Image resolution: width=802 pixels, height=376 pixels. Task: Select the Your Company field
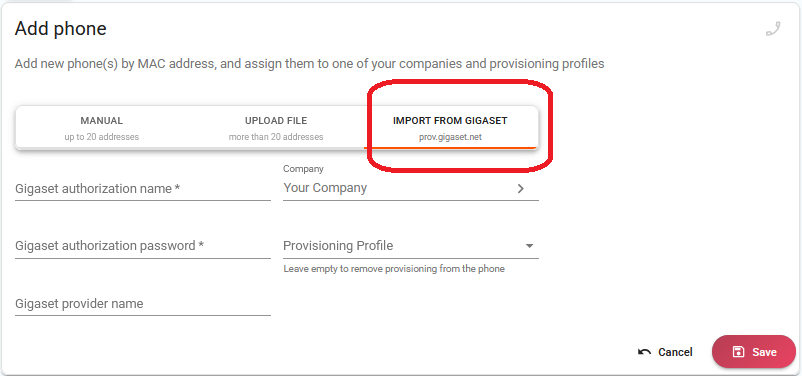point(411,188)
